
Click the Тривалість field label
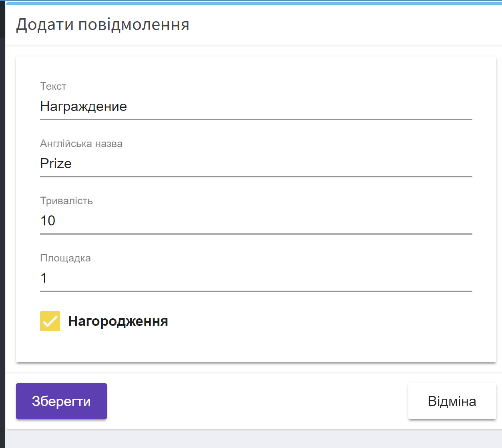pos(66,201)
